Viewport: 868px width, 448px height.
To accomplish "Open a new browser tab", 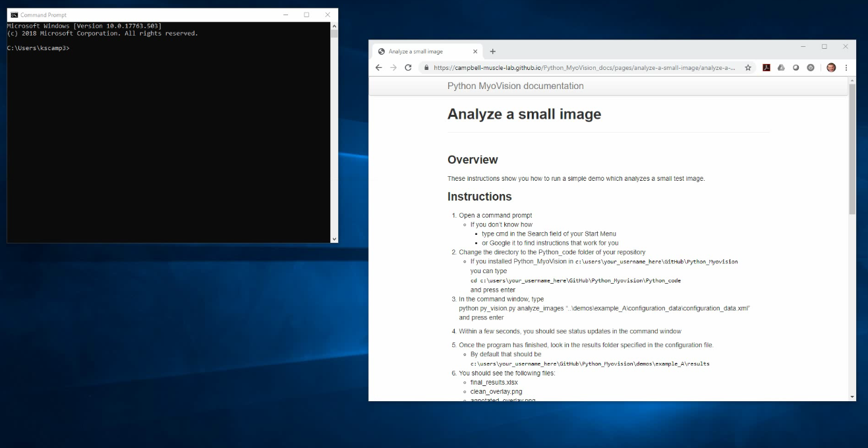I will click(x=492, y=51).
